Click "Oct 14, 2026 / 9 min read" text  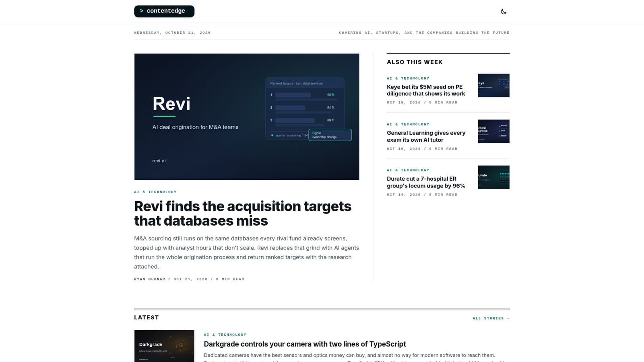click(x=422, y=195)
